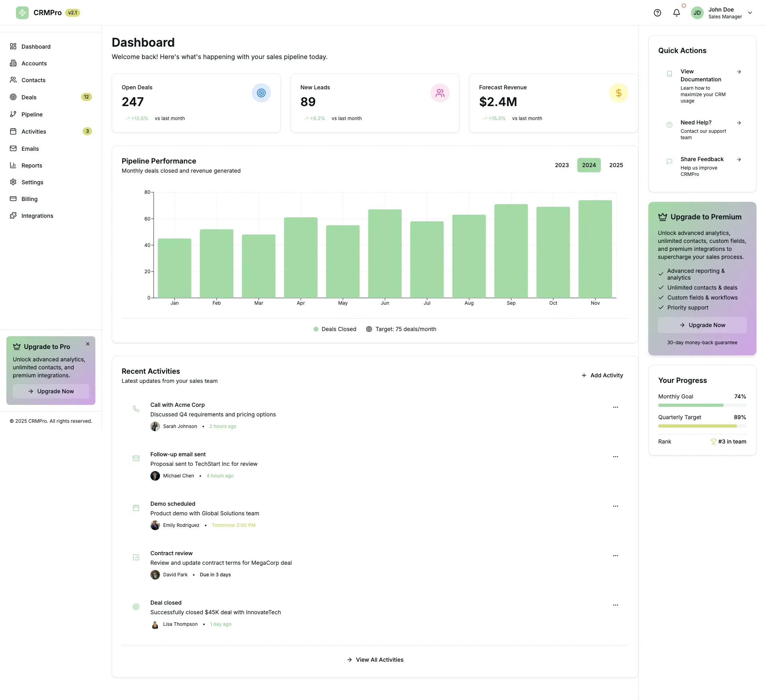This screenshot has width=766, height=700.
Task: Click the help question mark icon
Action: tap(657, 13)
